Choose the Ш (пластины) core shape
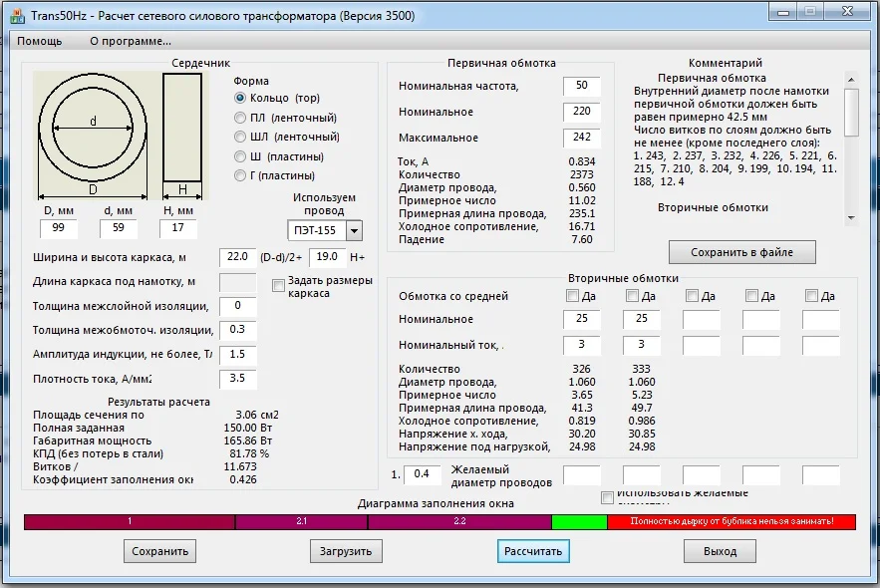Screen dimensions: 880x588 (240, 156)
